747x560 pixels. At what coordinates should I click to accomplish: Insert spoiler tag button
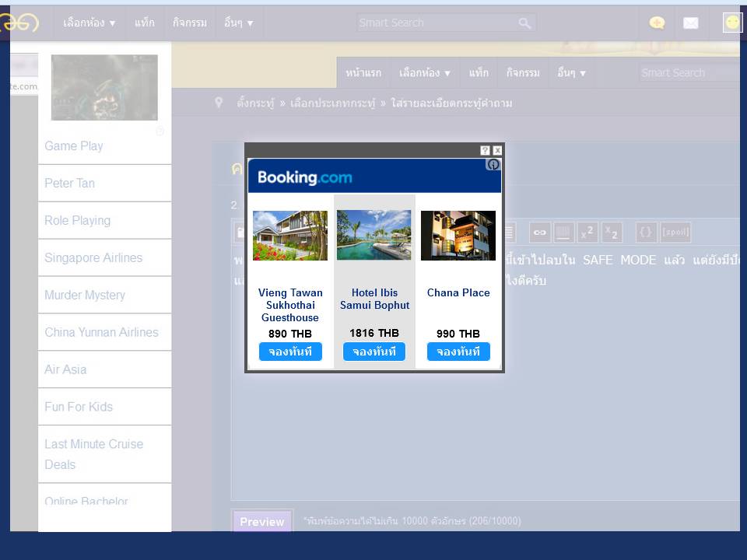click(675, 233)
